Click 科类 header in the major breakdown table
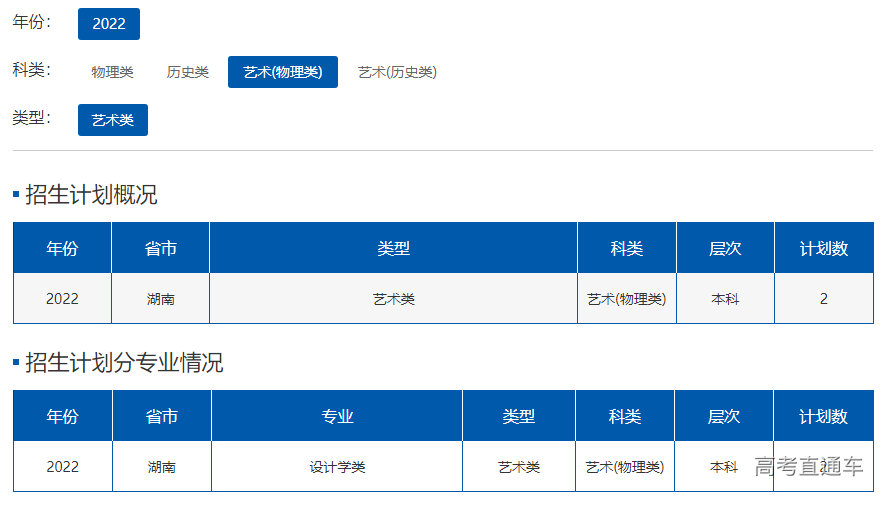The height and width of the screenshot is (506, 892). coord(625,416)
